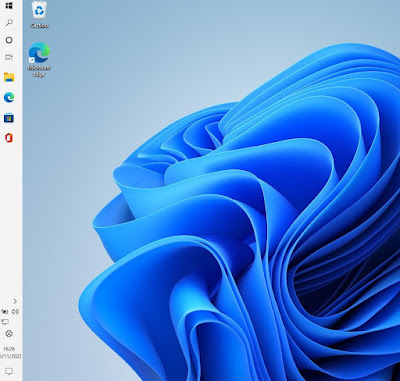Click the round tray icon above the clock
The height and width of the screenshot is (381, 400).
tap(9, 333)
